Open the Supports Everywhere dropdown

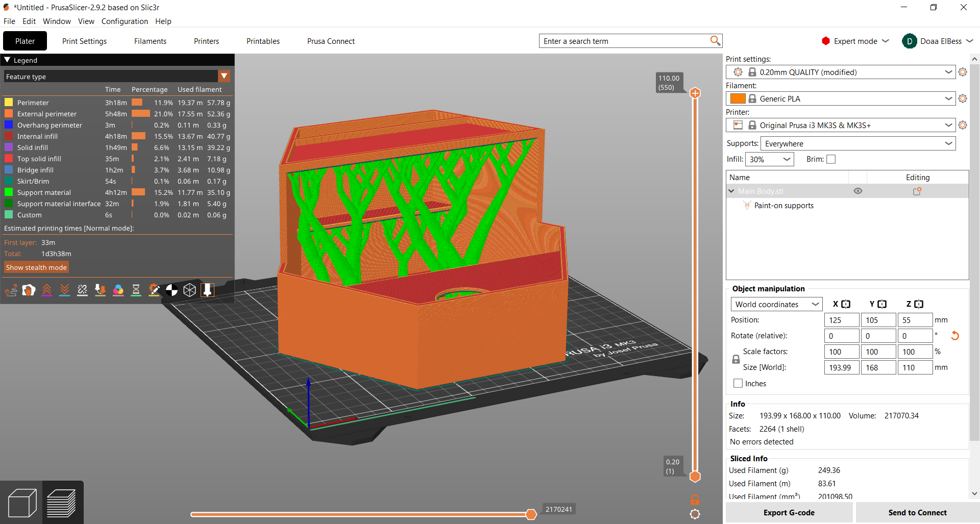858,143
